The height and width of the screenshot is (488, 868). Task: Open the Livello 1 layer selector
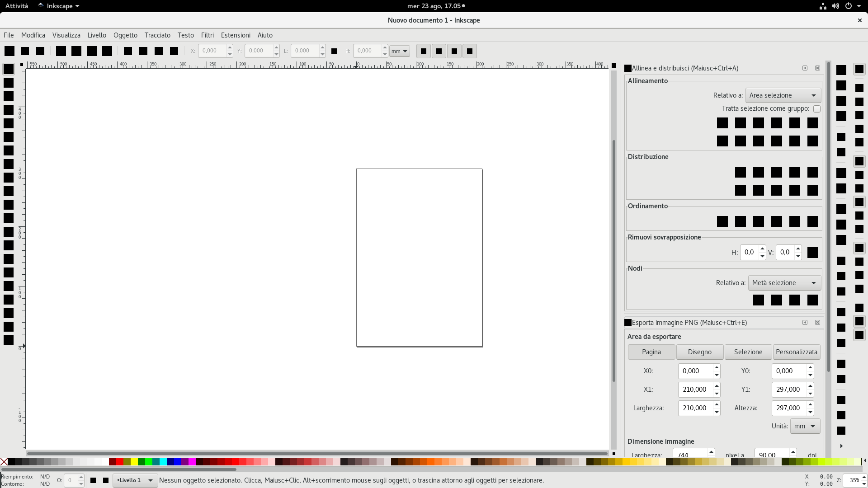click(135, 480)
